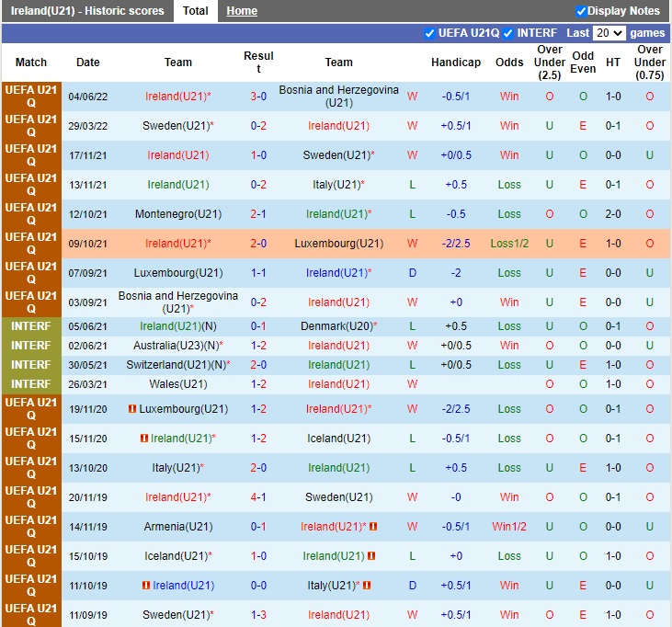Switch to the Total tab
This screenshot has height=627, width=672.
[195, 11]
